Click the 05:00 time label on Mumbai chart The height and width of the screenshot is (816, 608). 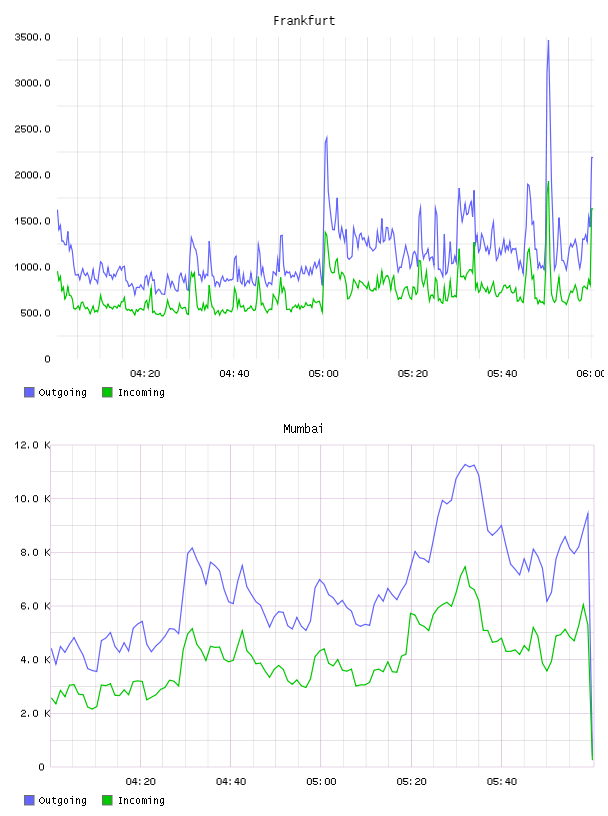[x=321, y=781]
